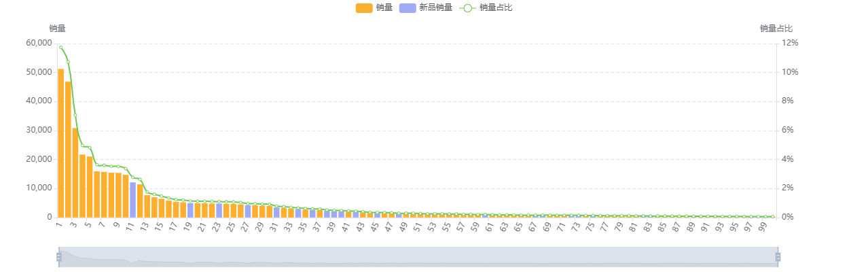Click the purple 新品销量 legend swatch
This screenshot has height=272, width=868.
tap(408, 7)
